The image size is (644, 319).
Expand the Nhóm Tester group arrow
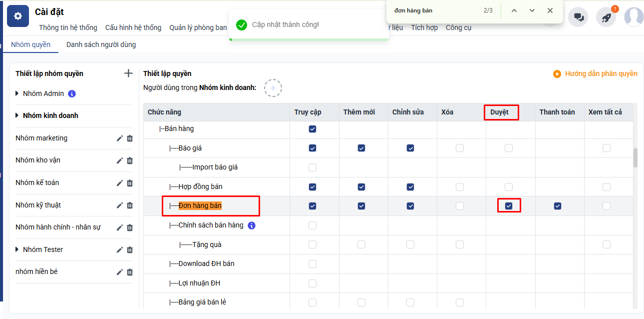[17, 249]
